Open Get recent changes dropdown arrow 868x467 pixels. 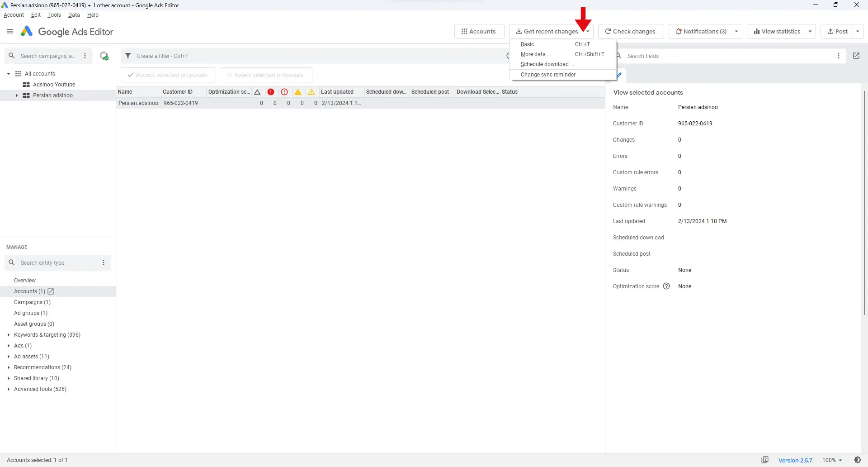pyautogui.click(x=587, y=32)
